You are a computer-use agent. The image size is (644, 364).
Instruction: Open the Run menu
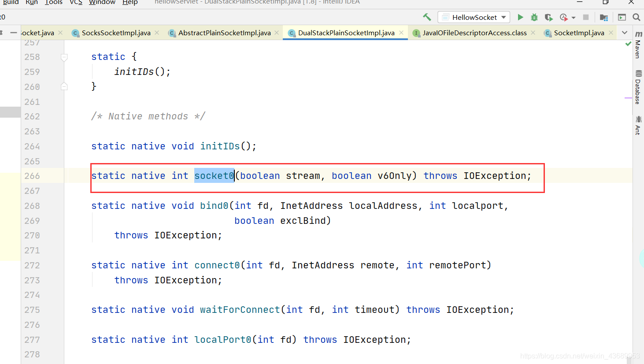click(x=32, y=2)
